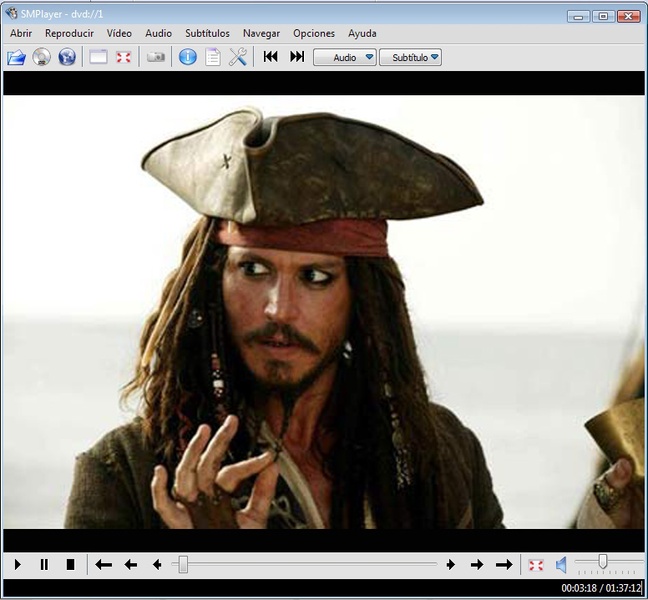Open the Navegar menu
The image size is (648, 600).
[261, 33]
